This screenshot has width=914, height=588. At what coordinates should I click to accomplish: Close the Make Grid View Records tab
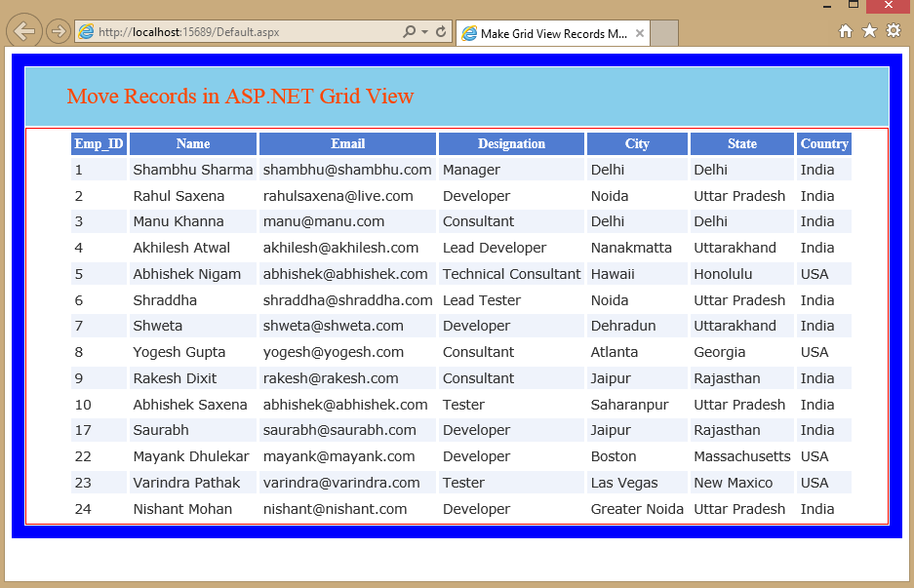640,33
